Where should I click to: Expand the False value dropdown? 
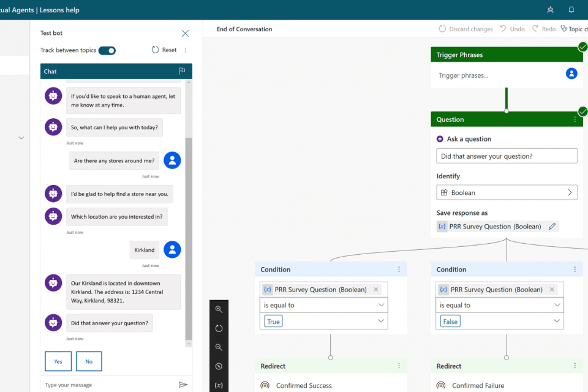click(556, 322)
